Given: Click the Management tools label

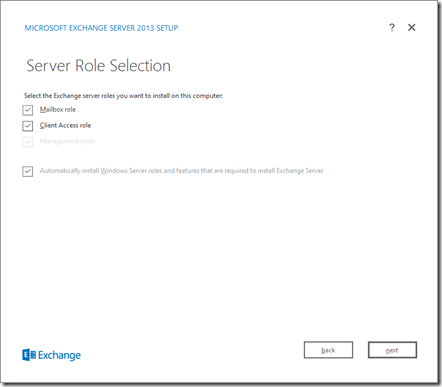Looking at the screenshot, I should point(67,141).
